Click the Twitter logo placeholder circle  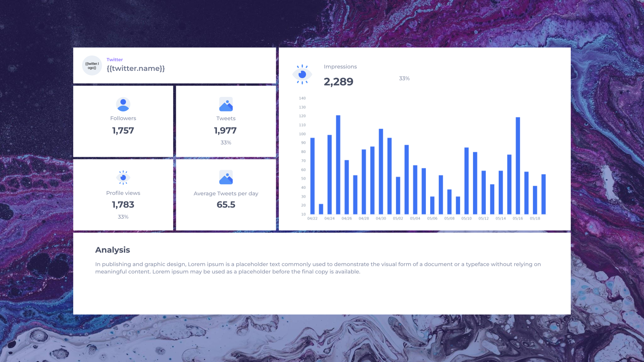pos(92,66)
